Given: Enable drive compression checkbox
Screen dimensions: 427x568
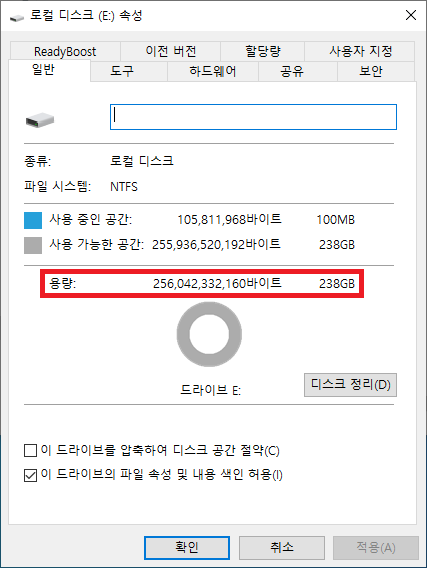Looking at the screenshot, I should click(30, 451).
